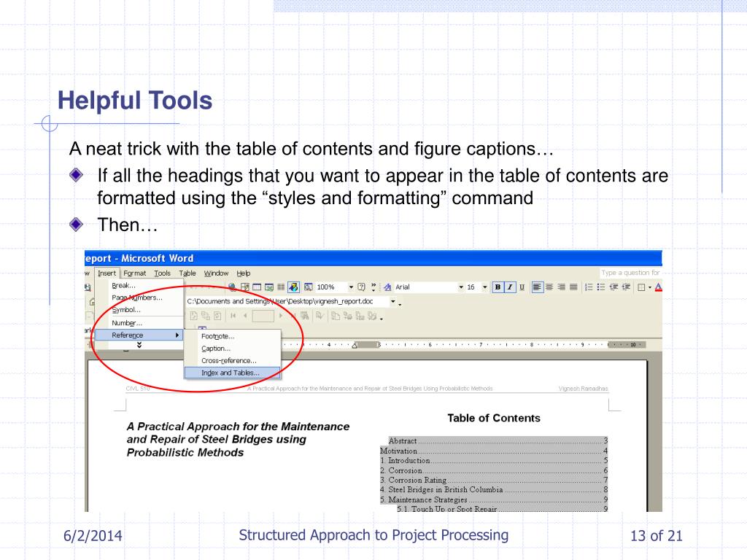Select Align Right alignment

click(562, 287)
